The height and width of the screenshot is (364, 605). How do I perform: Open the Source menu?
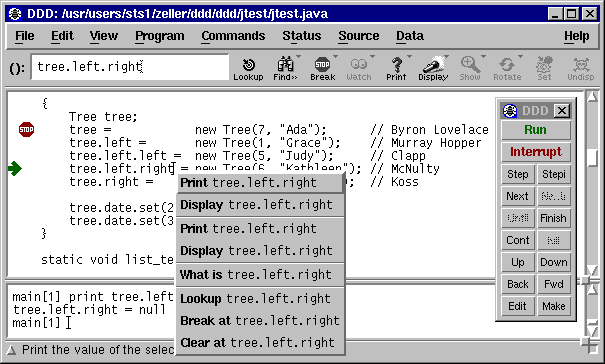[x=359, y=36]
